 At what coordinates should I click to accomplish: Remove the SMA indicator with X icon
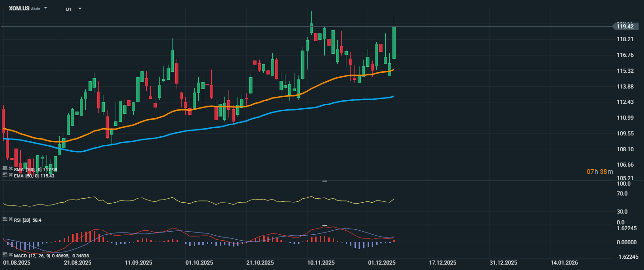[x=10, y=169]
